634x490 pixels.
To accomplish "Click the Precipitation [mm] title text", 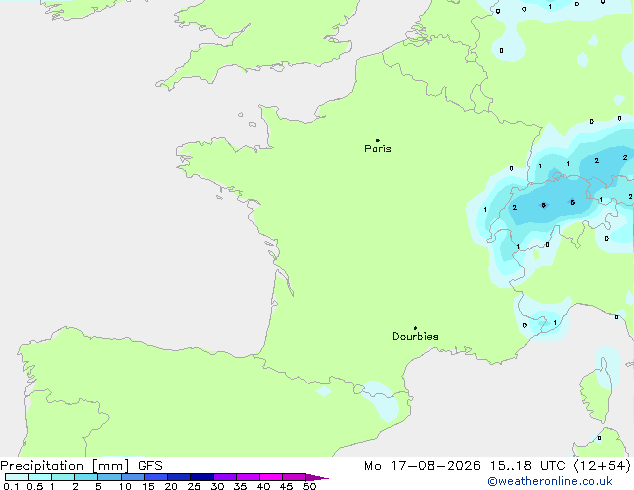I will click(x=65, y=466).
